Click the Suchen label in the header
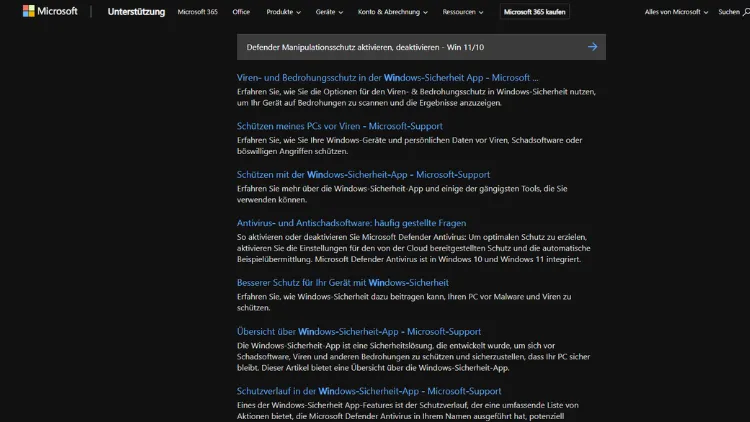 [729, 12]
